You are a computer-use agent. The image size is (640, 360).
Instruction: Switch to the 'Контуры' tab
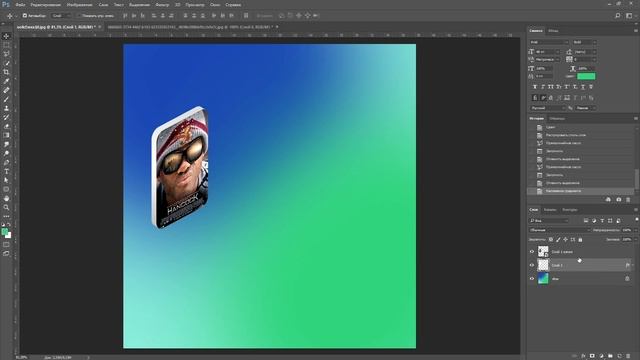[570, 210]
